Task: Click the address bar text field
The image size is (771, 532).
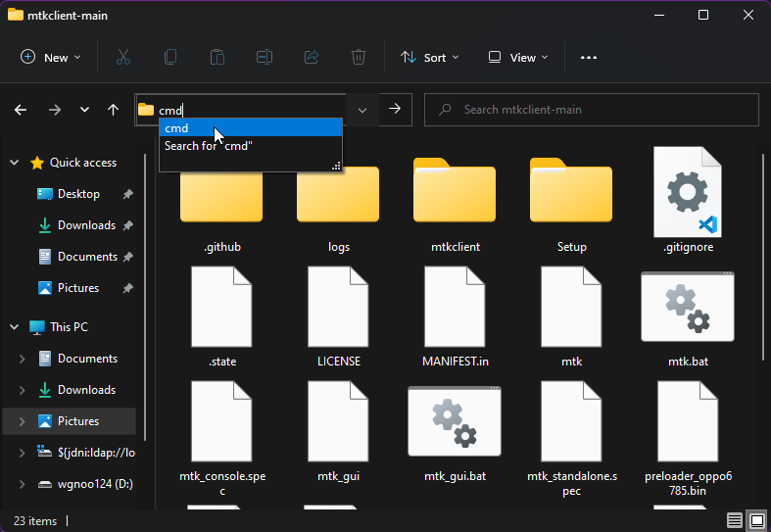Action: 241,110
